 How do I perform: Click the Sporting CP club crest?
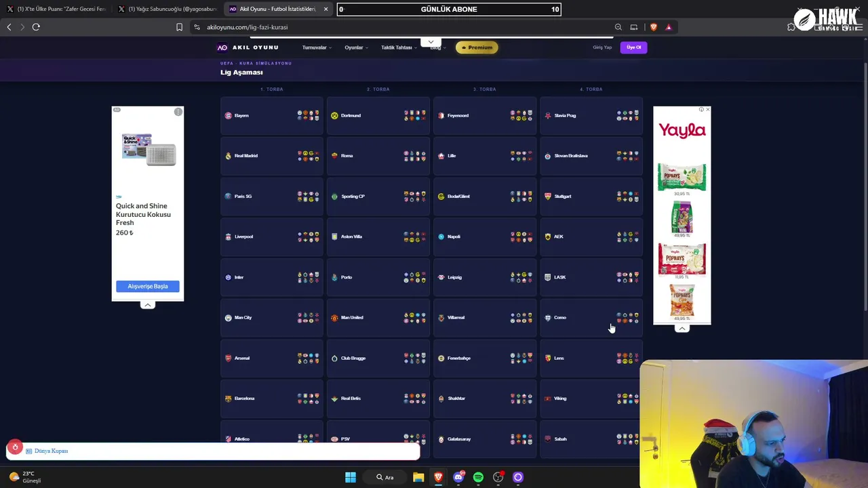tap(334, 197)
